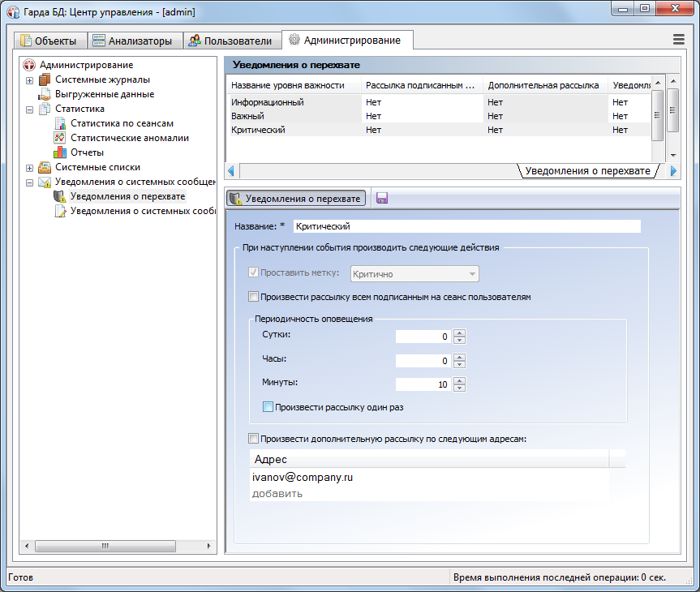Viewport: 700px width, 592px height.
Task: Collapse the Статистика node
Action: [x=29, y=109]
